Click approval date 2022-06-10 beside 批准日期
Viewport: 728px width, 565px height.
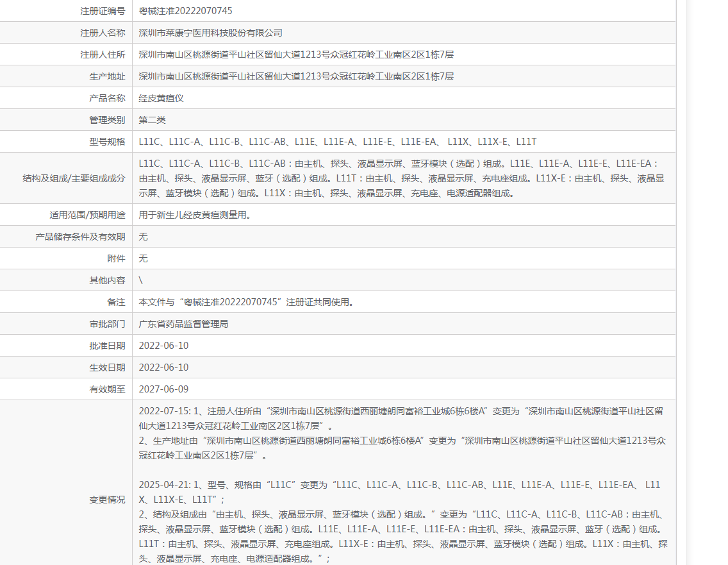pyautogui.click(x=163, y=346)
